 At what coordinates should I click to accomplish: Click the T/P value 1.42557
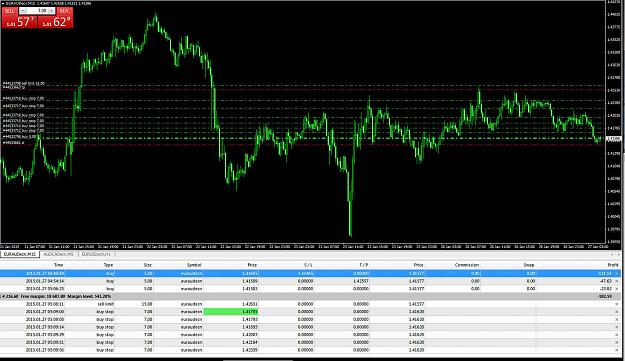[x=361, y=281]
